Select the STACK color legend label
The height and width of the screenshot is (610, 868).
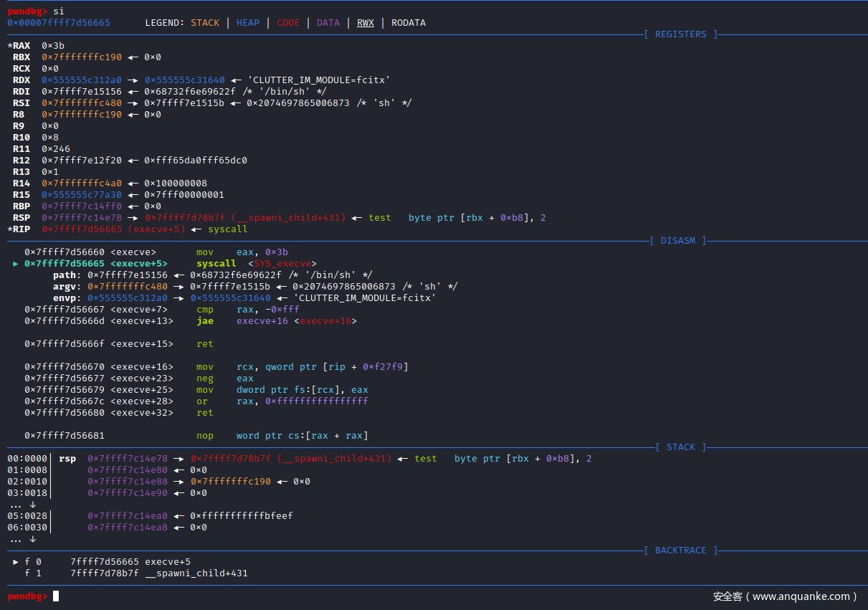tap(205, 23)
